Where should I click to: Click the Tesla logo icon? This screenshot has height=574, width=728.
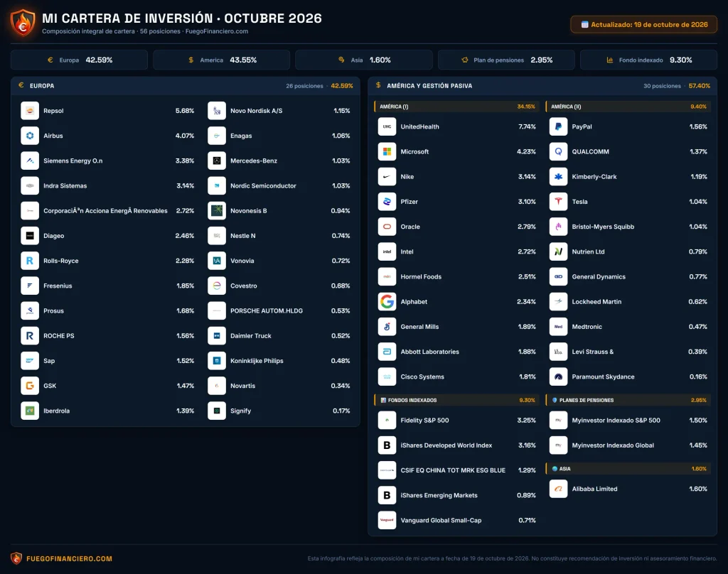point(558,202)
